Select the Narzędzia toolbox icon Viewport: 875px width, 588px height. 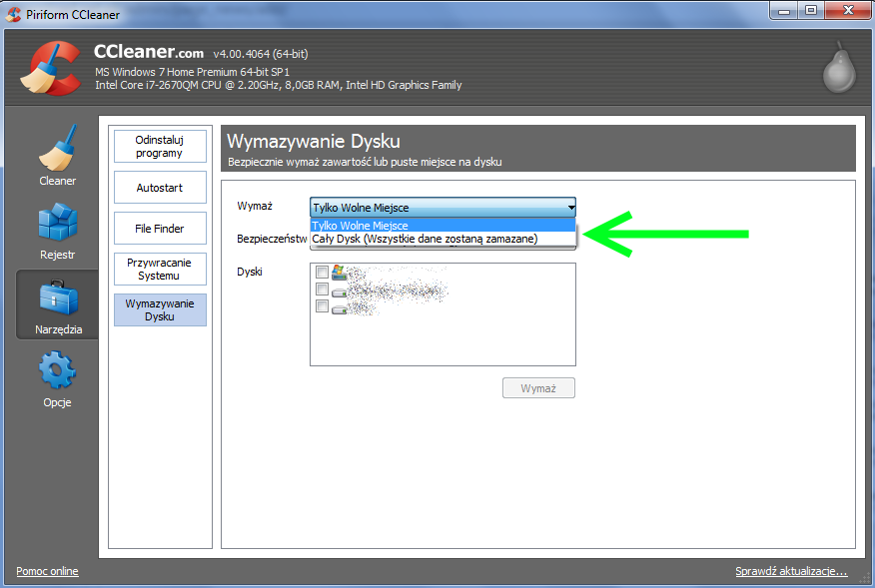[x=58, y=297]
